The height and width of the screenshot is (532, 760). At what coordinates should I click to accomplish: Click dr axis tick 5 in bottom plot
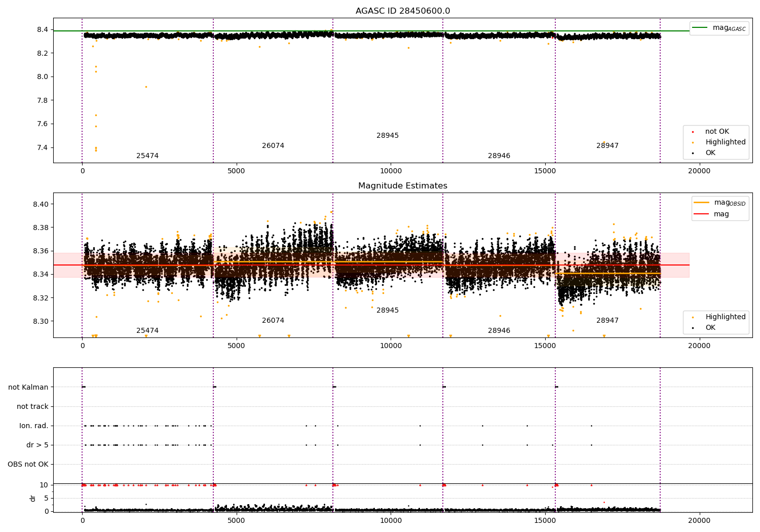46,498
